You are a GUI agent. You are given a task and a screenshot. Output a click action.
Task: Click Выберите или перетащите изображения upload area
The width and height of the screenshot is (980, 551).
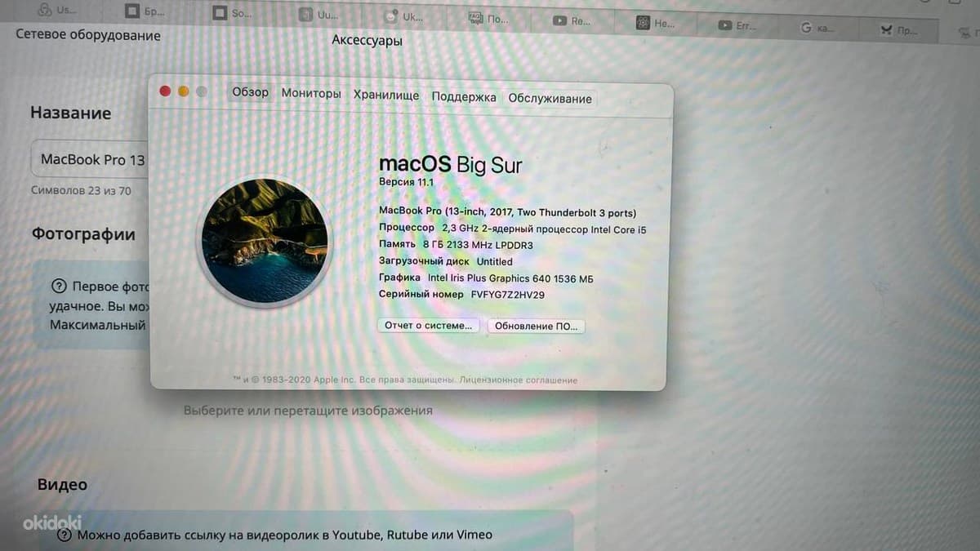(309, 411)
